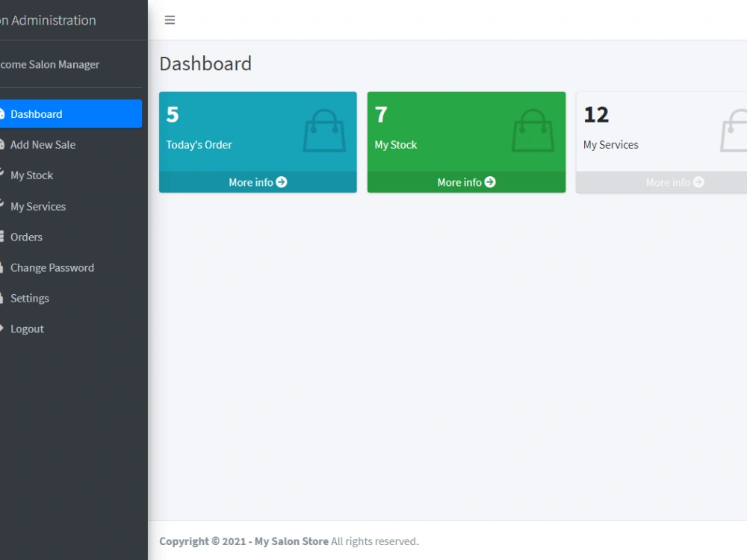Click the Today's Order card label

(199, 145)
